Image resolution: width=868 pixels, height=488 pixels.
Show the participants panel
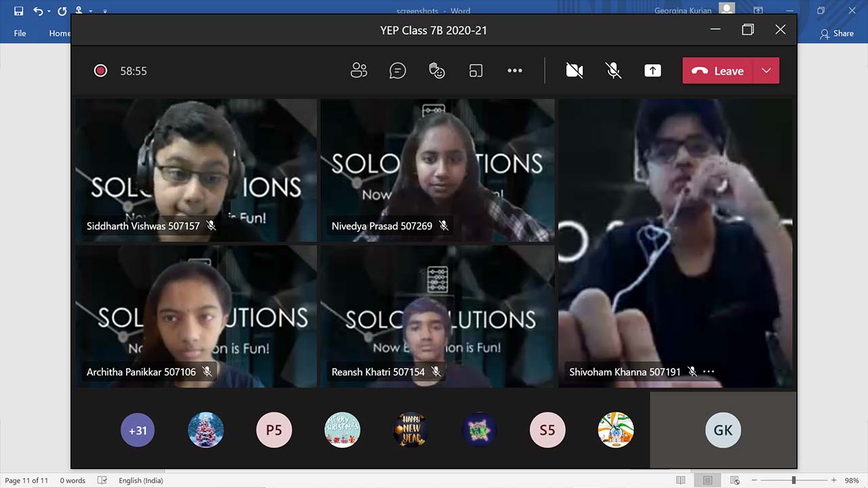coord(359,70)
